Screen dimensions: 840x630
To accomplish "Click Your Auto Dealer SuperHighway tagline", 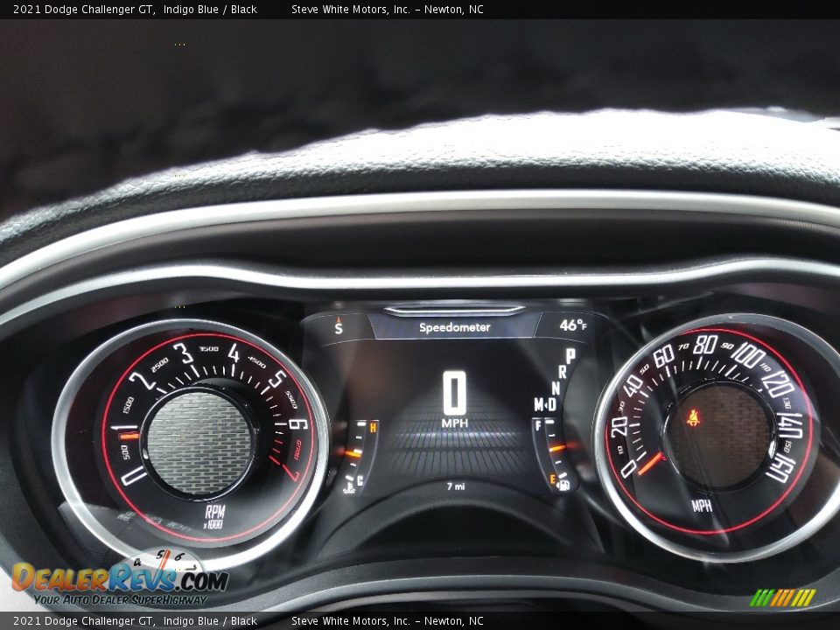I will 120,599.
